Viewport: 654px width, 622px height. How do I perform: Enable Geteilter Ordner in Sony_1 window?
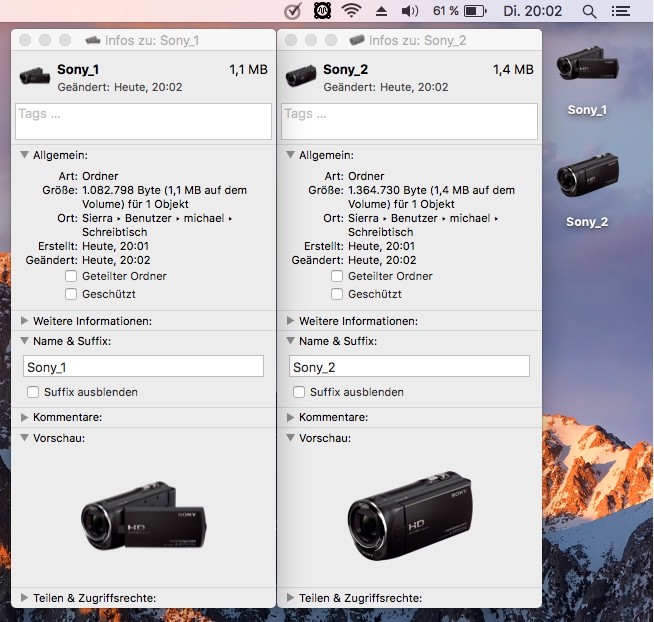[71, 276]
